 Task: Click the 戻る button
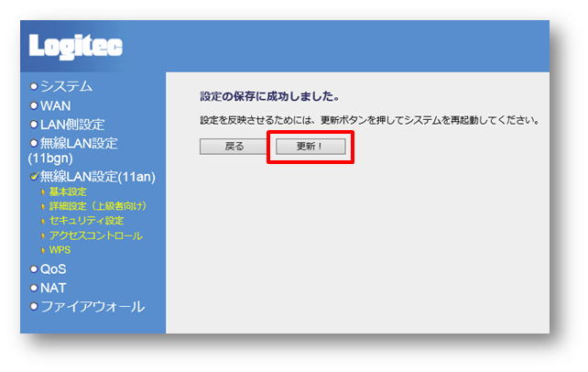point(234,147)
